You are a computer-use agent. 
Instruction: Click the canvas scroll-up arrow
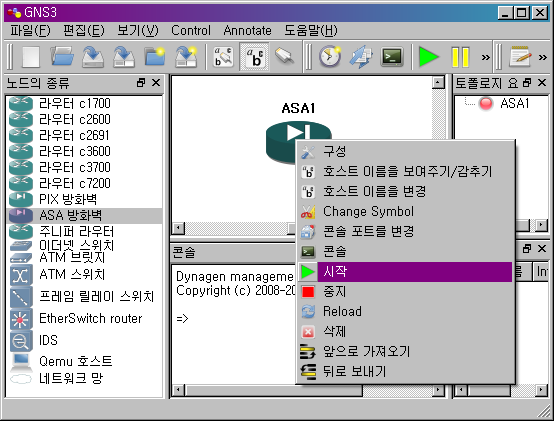click(438, 83)
